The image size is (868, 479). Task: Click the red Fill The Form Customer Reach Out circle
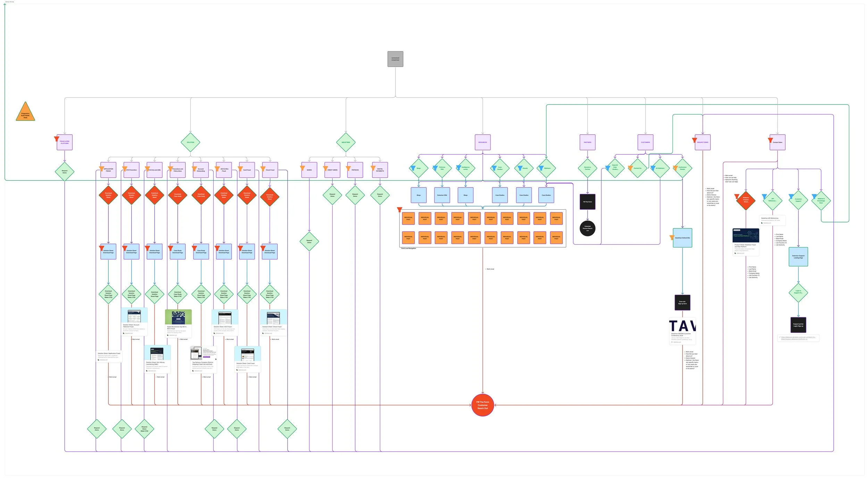(x=483, y=405)
